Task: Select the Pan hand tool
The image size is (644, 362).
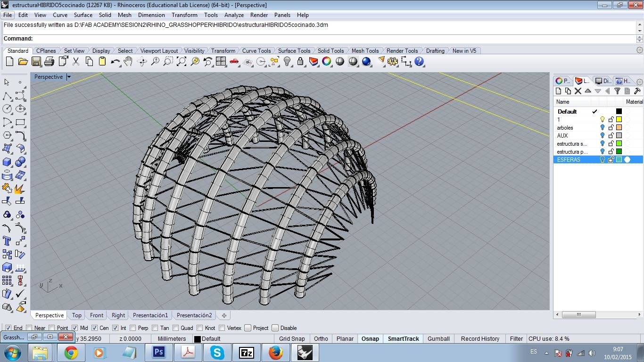Action: pos(128,62)
